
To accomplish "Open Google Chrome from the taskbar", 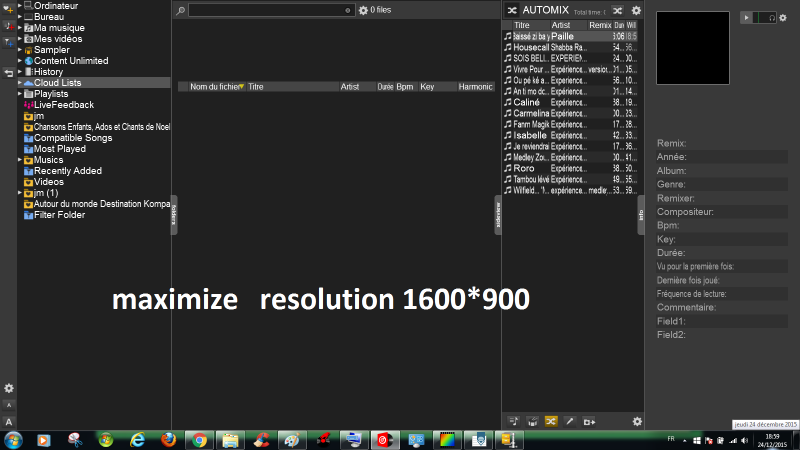I will (199, 440).
